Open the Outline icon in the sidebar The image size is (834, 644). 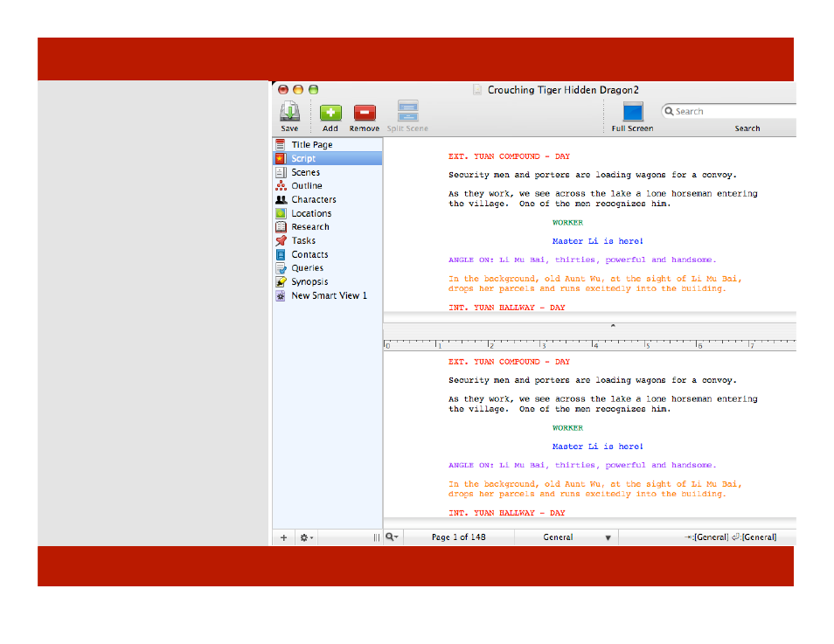point(281,185)
